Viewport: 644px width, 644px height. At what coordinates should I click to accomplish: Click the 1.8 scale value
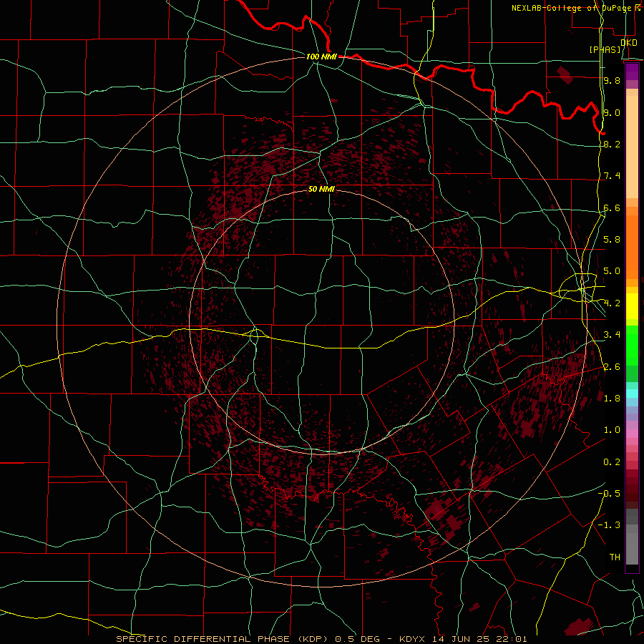[612, 399]
